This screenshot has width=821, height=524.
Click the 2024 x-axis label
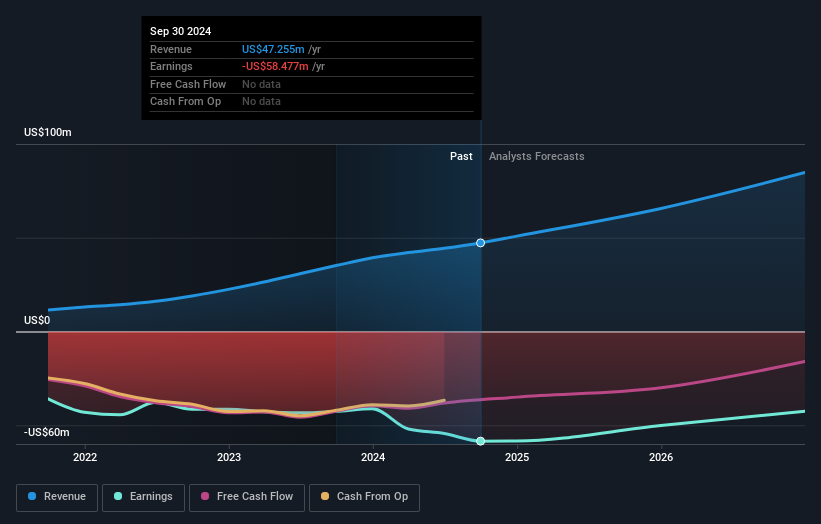pyautogui.click(x=373, y=458)
